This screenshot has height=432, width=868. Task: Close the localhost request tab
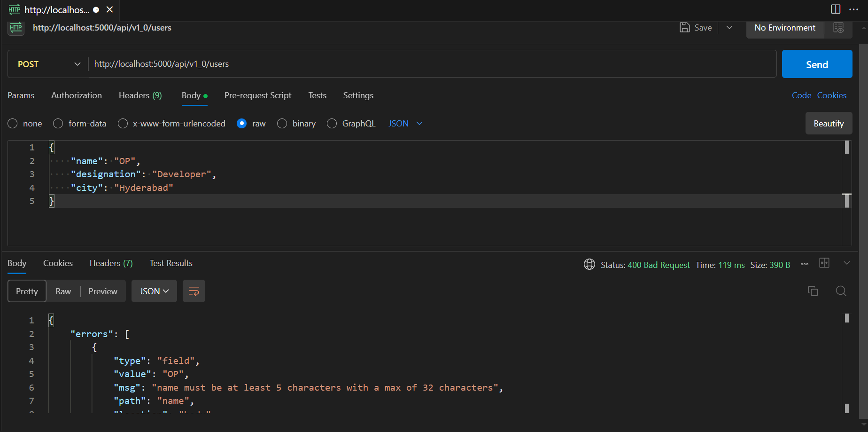coord(109,9)
